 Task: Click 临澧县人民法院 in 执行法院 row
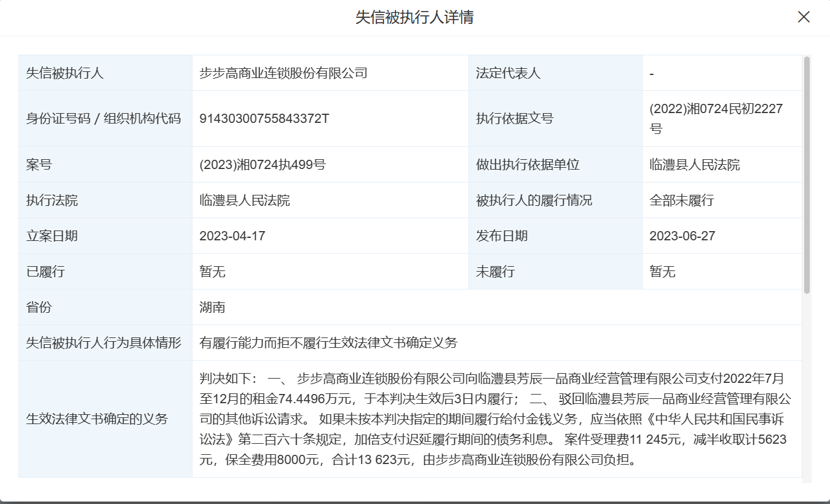[245, 200]
